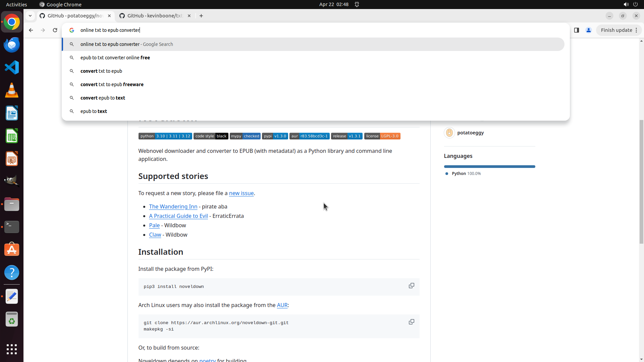This screenshot has height=362, width=644.
Task: Open VLC media player from dock
Action: pos(12,90)
